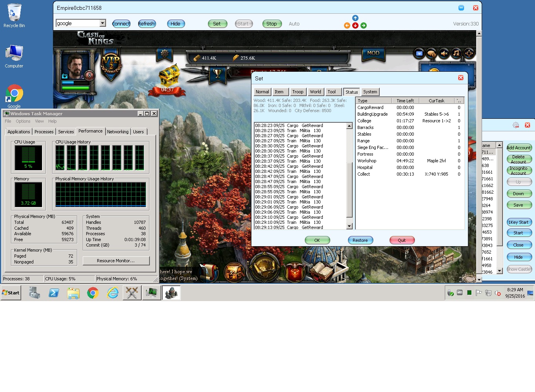Click the log list scroll down arrow

[349, 226]
